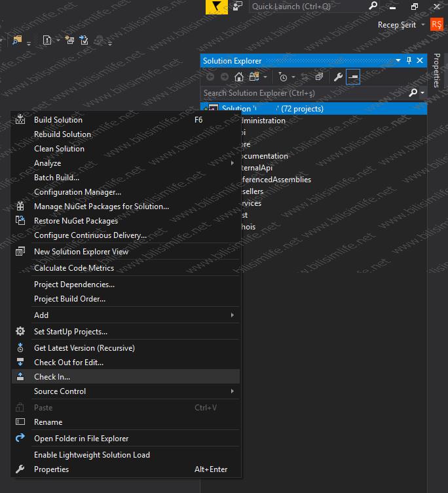Click Solution Explorer search magnifier icon

[x=413, y=92]
